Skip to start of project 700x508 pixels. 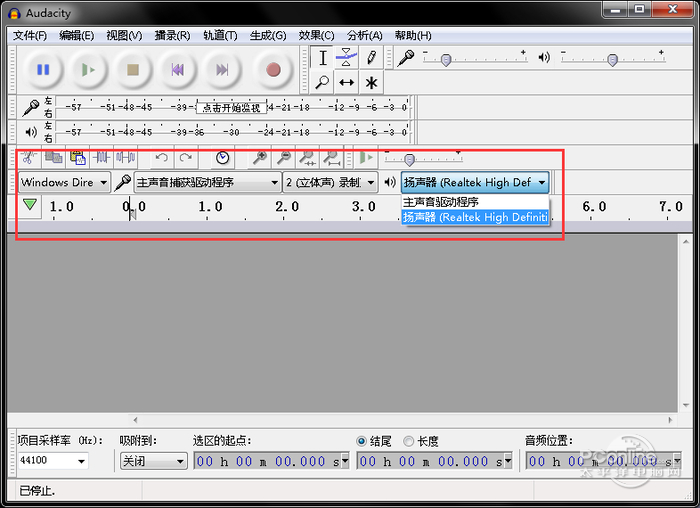tap(178, 70)
